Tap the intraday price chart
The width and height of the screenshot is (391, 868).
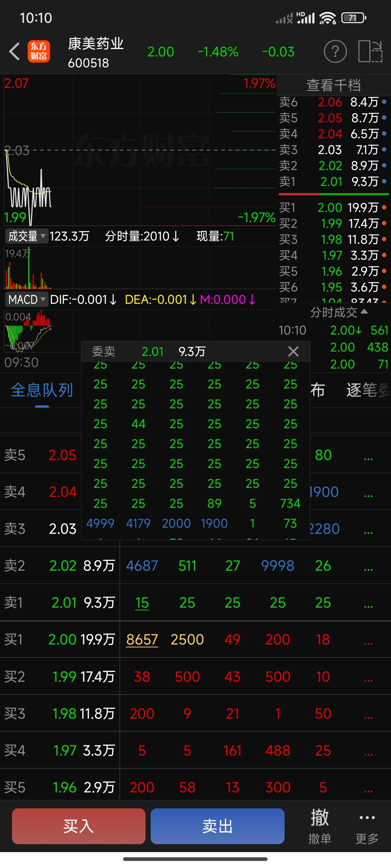(140, 150)
